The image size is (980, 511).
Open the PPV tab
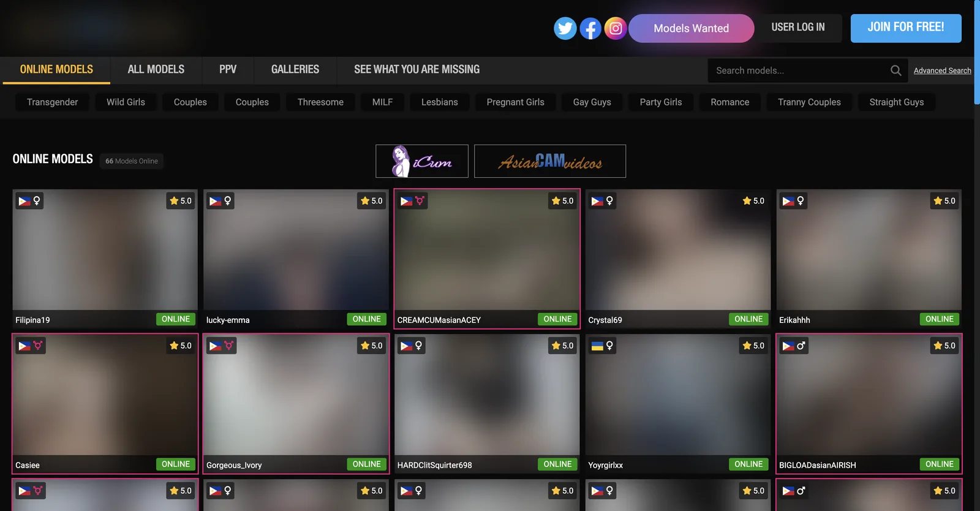[228, 70]
